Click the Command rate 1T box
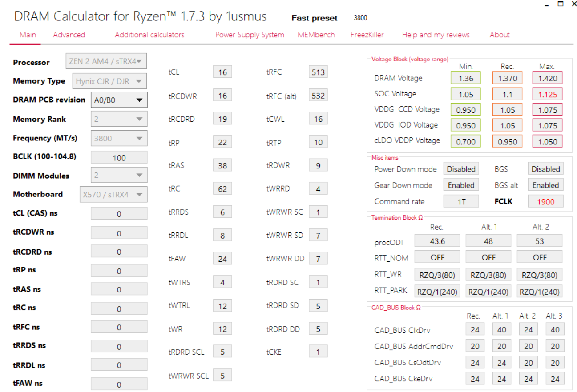This screenshot has width=577, height=392. point(461,201)
